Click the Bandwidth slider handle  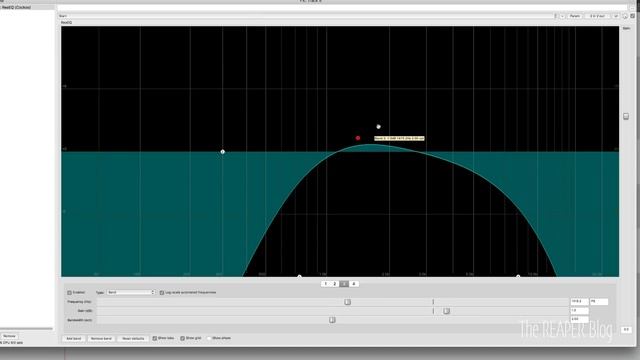[332, 320]
